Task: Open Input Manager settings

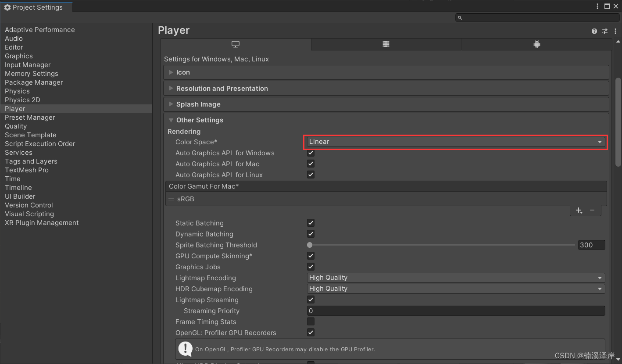Action: coord(28,65)
